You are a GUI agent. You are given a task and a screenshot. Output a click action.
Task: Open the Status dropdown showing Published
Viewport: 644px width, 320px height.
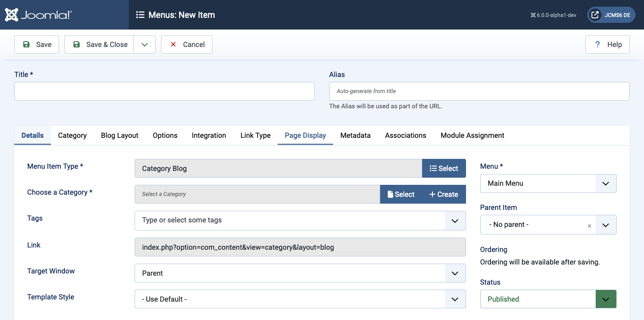(x=548, y=299)
